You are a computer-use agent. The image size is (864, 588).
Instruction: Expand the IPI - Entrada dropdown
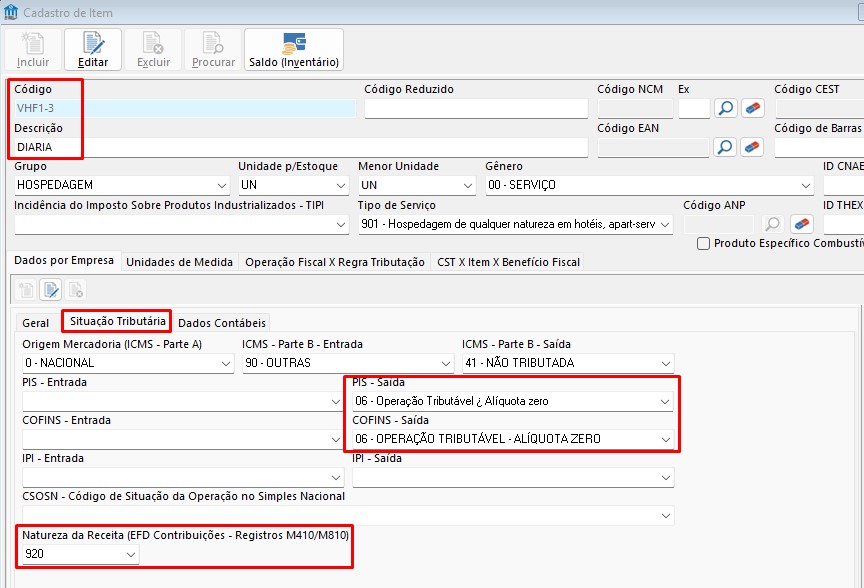(336, 478)
